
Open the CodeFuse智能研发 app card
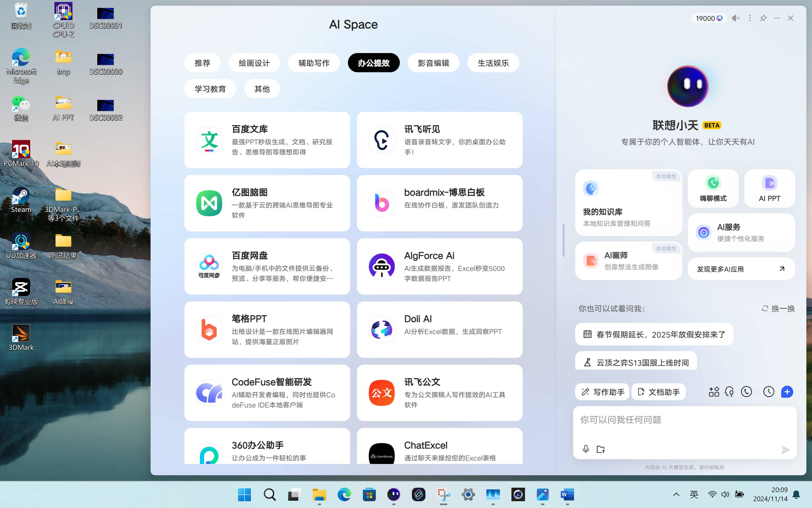pos(267,393)
